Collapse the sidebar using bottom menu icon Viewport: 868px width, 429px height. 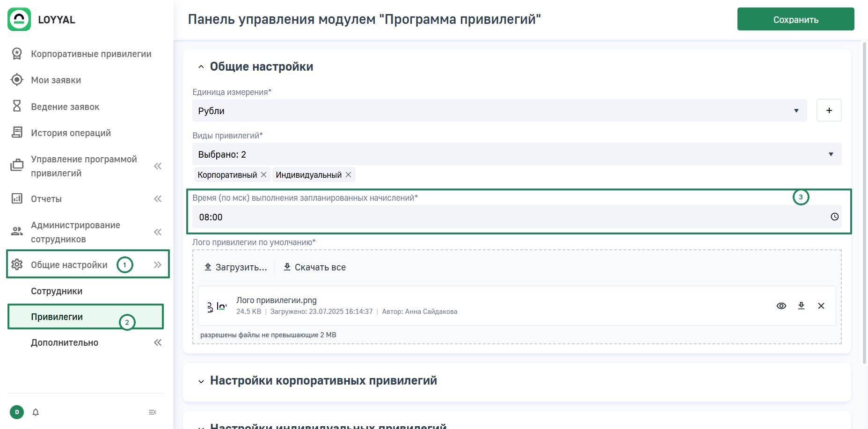[152, 412]
